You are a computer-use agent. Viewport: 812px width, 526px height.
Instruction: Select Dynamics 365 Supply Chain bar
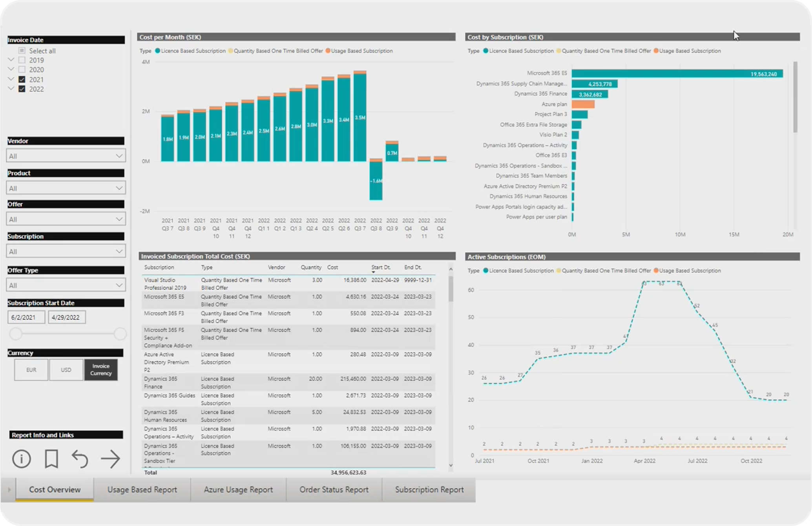pos(595,84)
